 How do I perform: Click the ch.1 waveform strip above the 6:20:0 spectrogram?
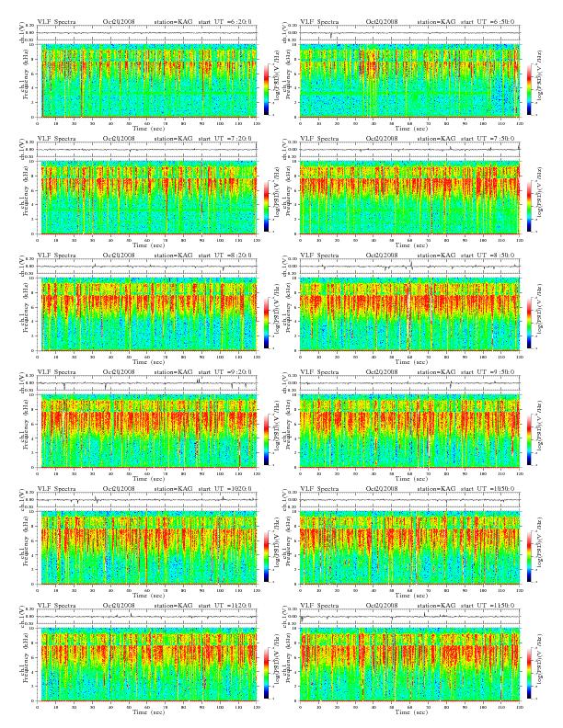pos(147,33)
